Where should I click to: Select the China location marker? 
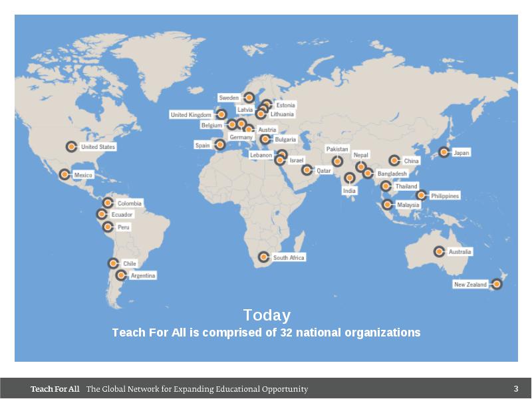coord(394,160)
